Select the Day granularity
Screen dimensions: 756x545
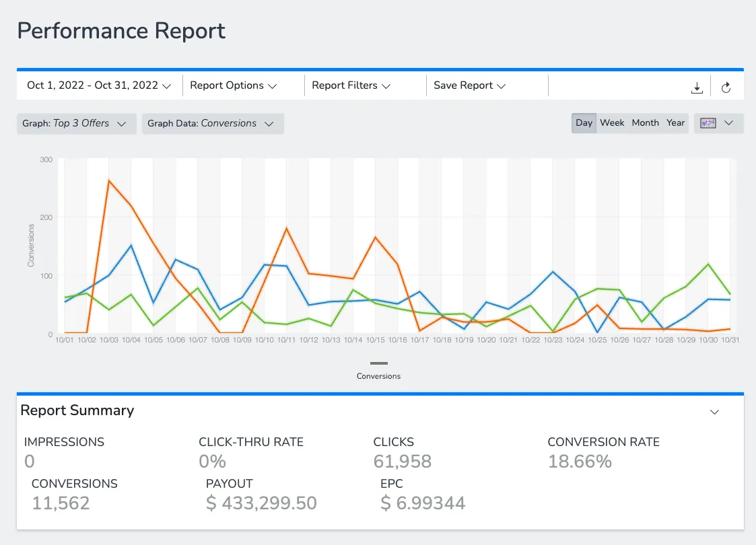point(584,123)
